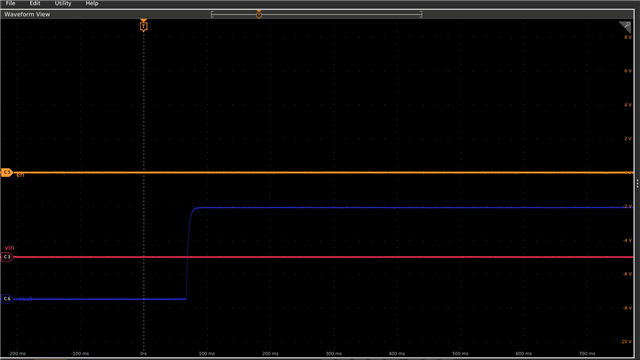Click the orange trigger position T marker
This screenshot has height=360, width=640.
point(143,26)
